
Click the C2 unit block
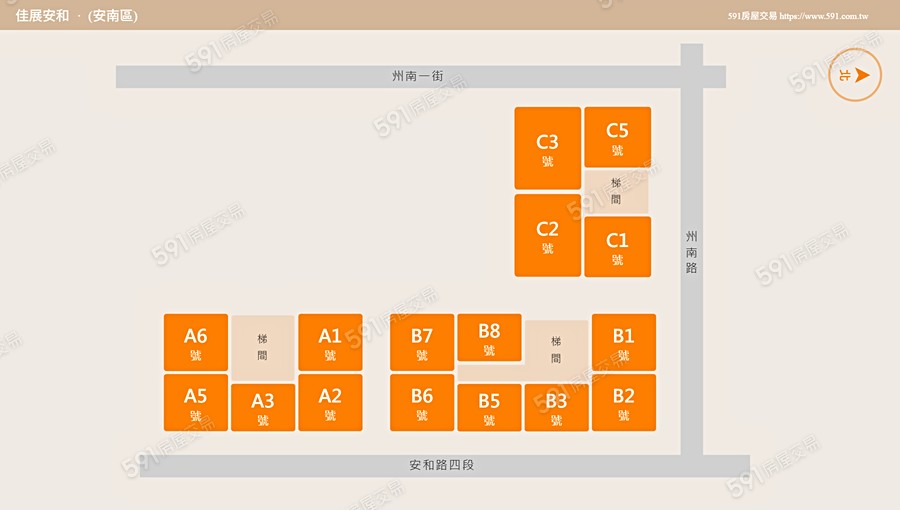point(547,235)
